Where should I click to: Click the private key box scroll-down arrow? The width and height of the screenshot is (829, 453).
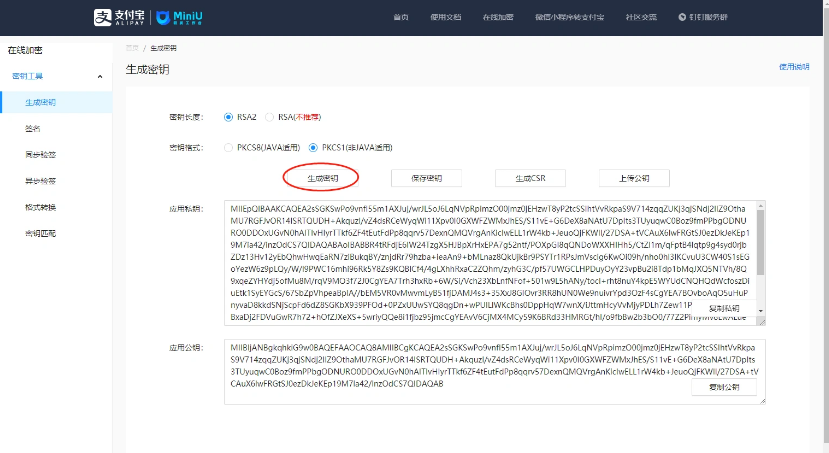(761, 311)
